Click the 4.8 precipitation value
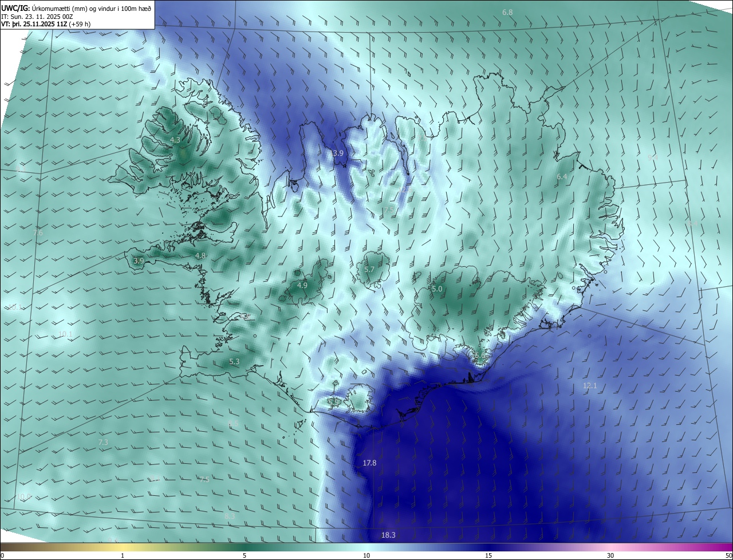The width and height of the screenshot is (733, 560). tap(200, 255)
